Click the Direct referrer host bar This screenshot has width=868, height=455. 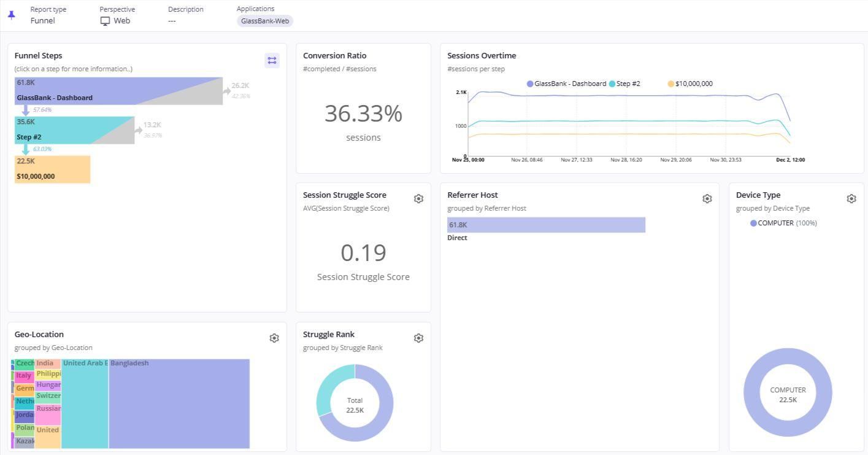tap(546, 225)
